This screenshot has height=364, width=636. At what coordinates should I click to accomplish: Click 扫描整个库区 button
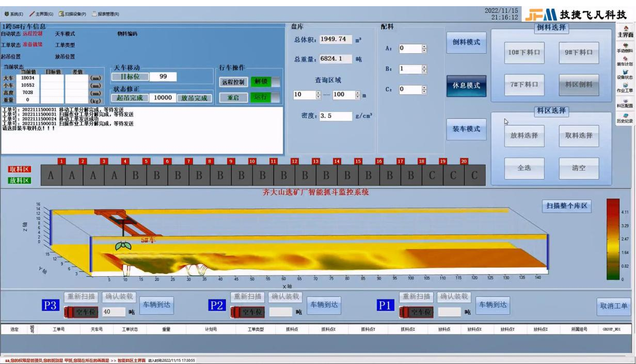[567, 206]
